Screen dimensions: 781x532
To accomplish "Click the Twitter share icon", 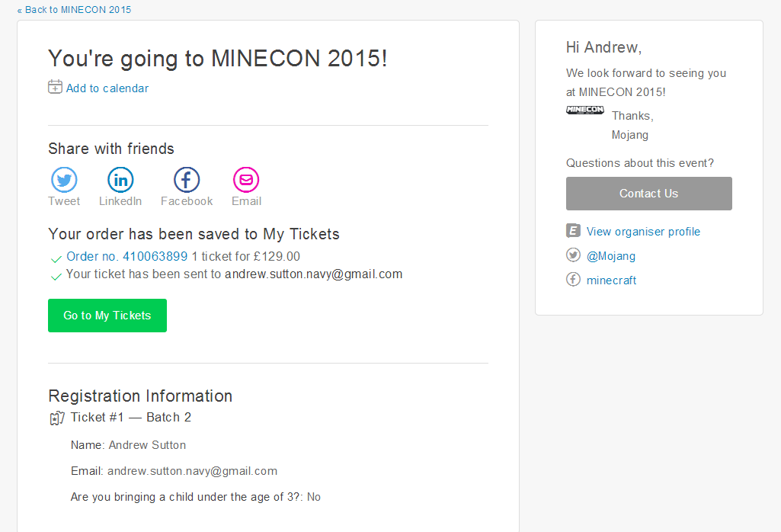I will (x=64, y=181).
